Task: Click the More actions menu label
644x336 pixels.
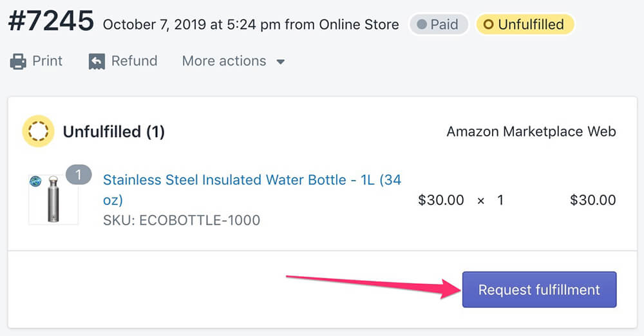Action: point(223,61)
